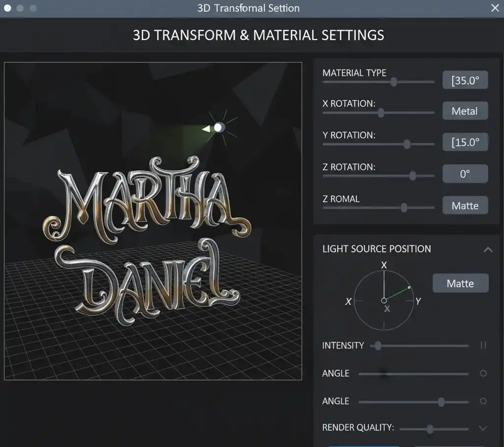Image resolution: width=504 pixels, height=447 pixels.
Task: Click the light source bulb icon in the preview
Action: [219, 127]
